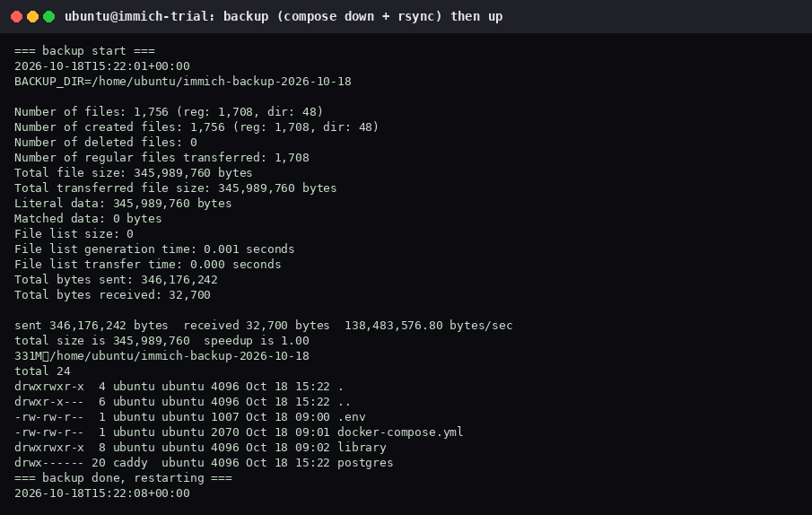The image size is (812, 515).
Task: Click the 'speedup is 1.00' text
Action: (257, 341)
